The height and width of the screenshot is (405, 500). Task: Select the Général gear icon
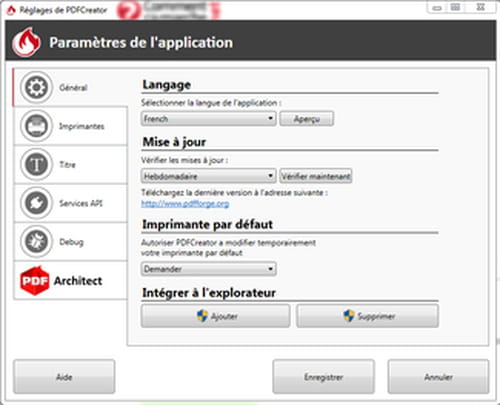click(36, 87)
